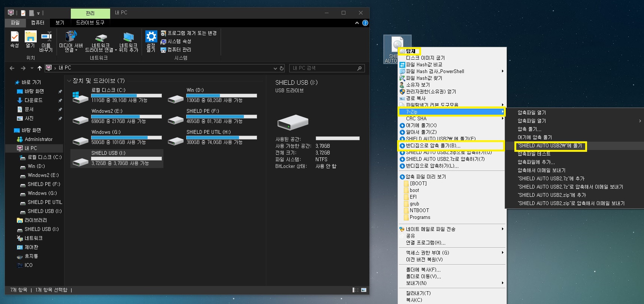Open the 7-Zip submenu entry
The image size is (644, 304).
pyautogui.click(x=452, y=112)
